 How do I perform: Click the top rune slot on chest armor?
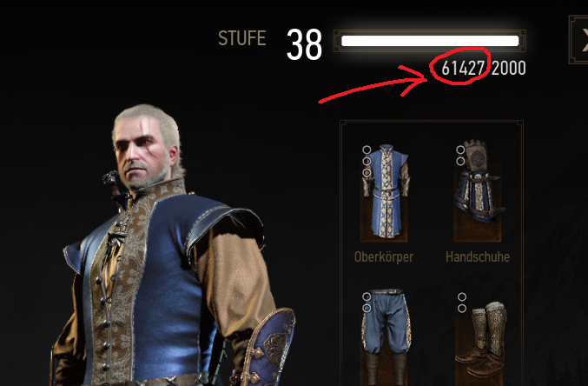pyautogui.click(x=367, y=150)
